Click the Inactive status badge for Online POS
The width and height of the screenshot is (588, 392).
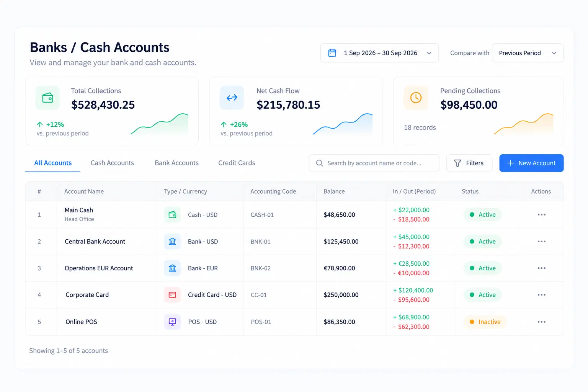[485, 322]
